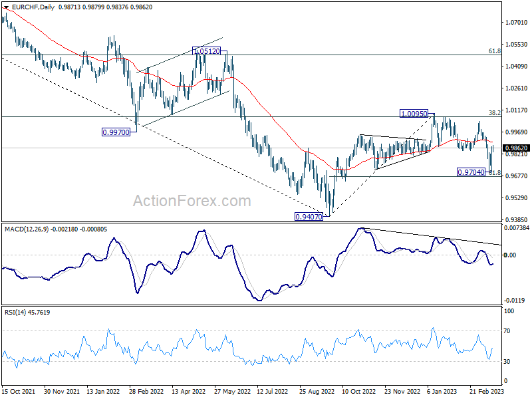
Task: Click the 0.95290 price axis value
Action: click(x=517, y=198)
